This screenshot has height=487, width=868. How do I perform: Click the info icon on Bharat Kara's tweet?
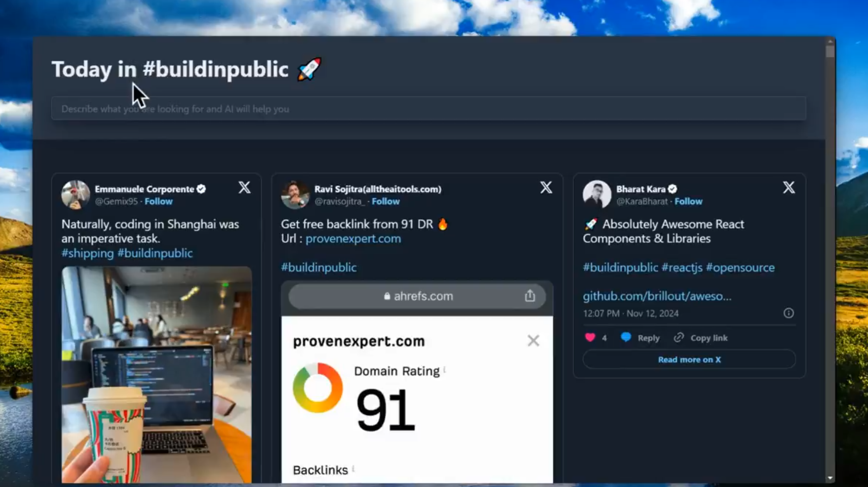[x=789, y=313]
